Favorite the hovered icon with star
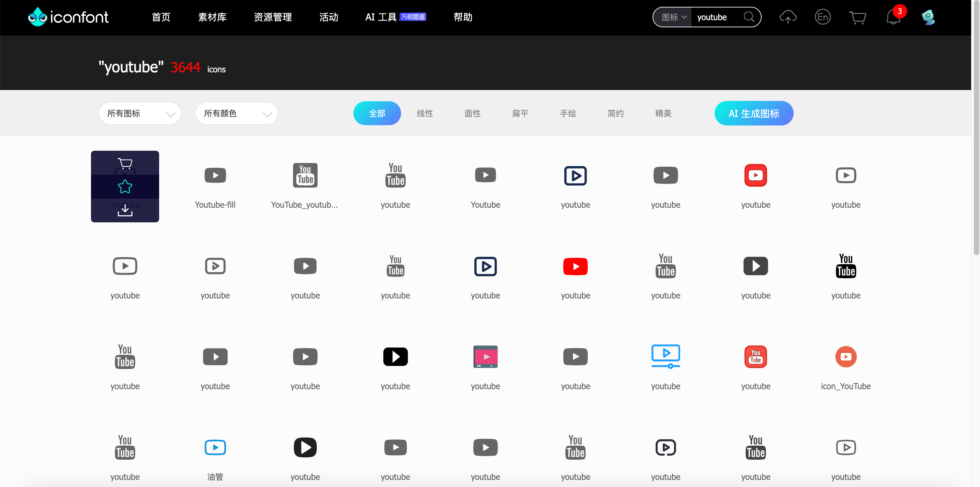The width and height of the screenshot is (980, 487). (125, 187)
